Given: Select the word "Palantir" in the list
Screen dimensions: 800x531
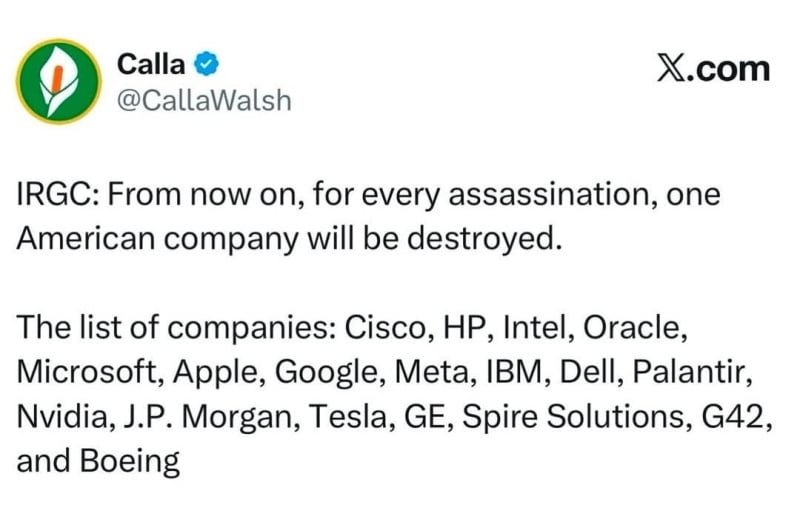Looking at the screenshot, I should [x=688, y=372].
